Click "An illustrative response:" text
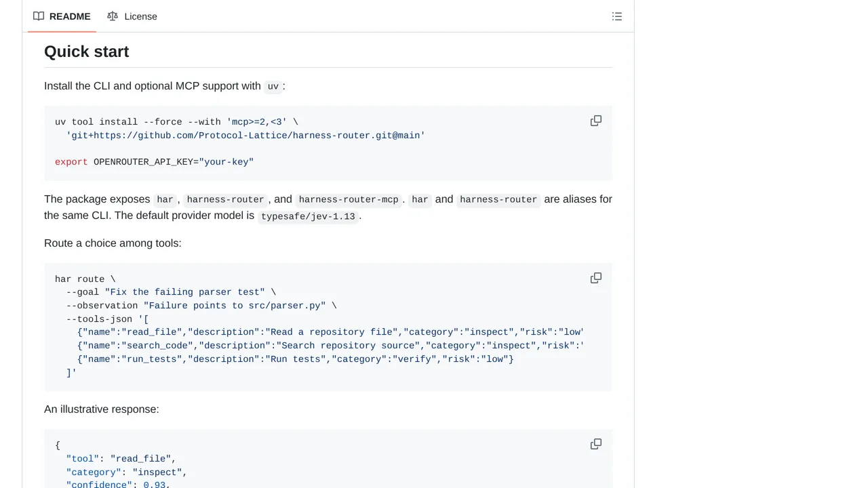Screen dimensions: 868x488 click(102, 409)
